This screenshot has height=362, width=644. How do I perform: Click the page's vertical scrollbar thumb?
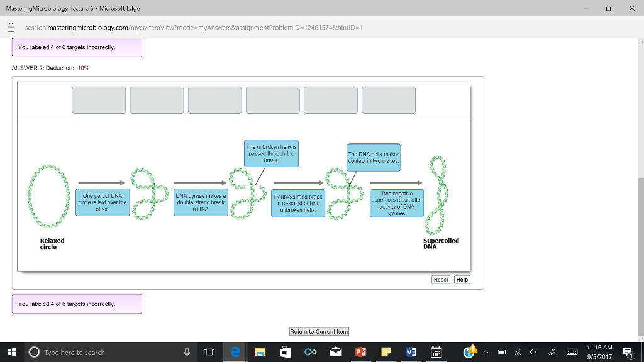coord(641,257)
